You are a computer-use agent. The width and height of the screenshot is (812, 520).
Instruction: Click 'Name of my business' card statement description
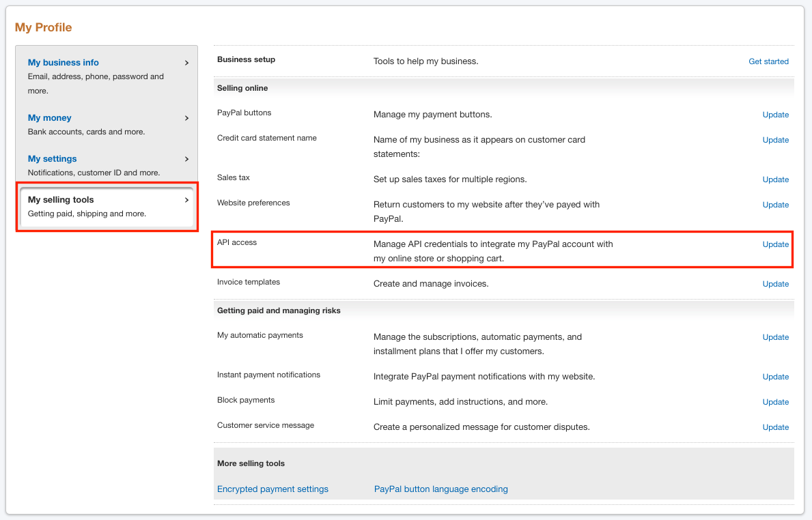coord(479,147)
